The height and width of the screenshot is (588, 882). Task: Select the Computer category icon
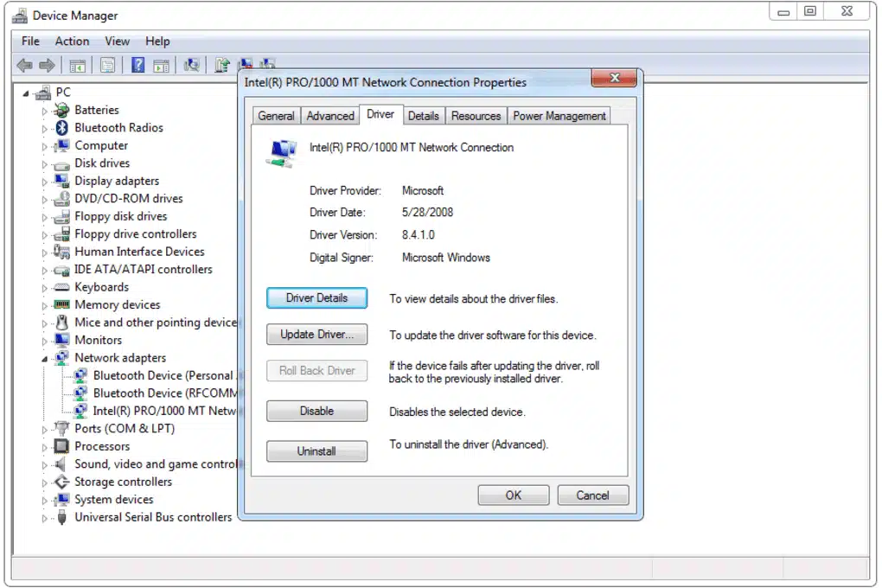(x=61, y=146)
